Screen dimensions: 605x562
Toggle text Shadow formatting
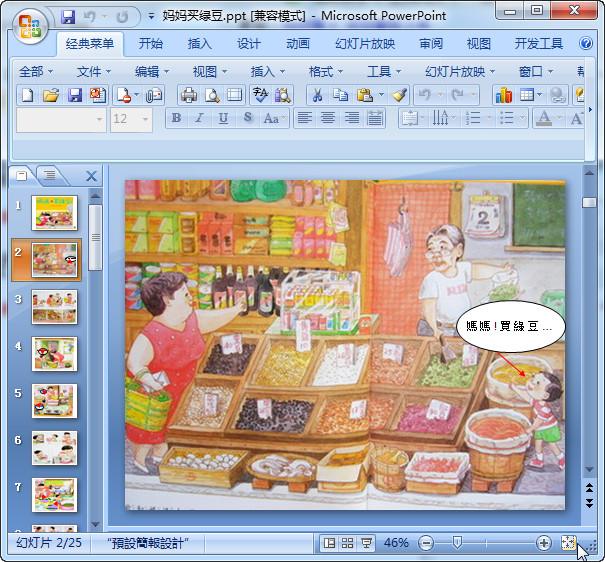pyautogui.click(x=247, y=118)
